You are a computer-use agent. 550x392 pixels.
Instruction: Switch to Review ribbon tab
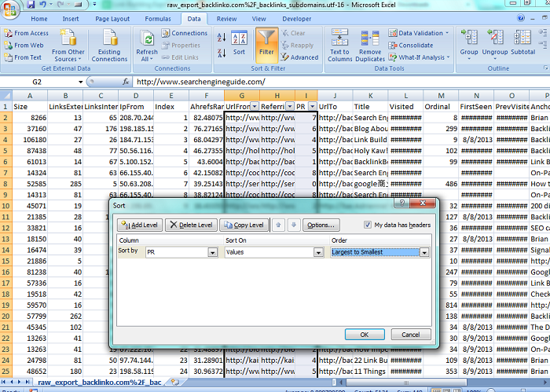pyautogui.click(x=226, y=19)
